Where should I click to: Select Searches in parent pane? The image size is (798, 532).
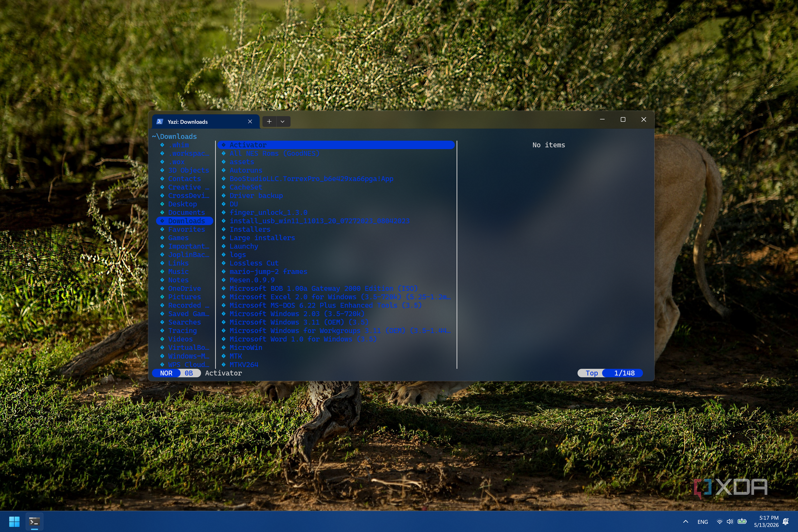click(184, 322)
